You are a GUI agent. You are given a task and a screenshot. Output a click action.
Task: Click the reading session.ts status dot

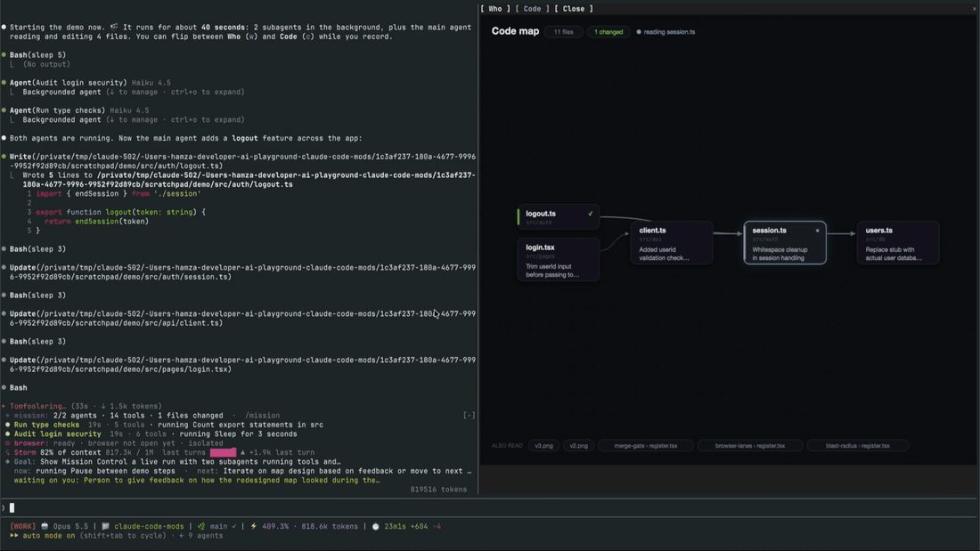(639, 32)
